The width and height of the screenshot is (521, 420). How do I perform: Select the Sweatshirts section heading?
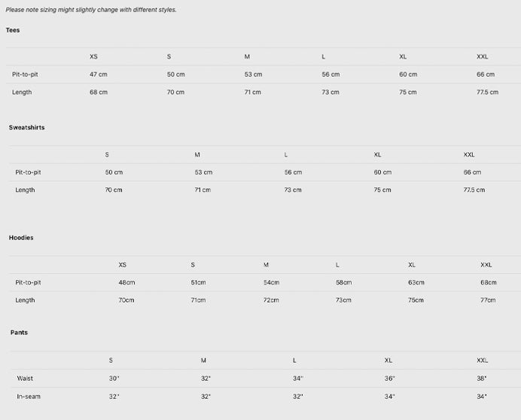pyautogui.click(x=26, y=128)
